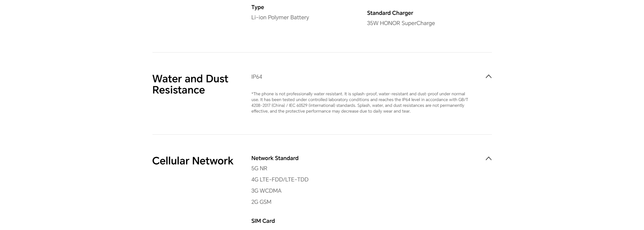Click the battery Type label

tap(257, 7)
